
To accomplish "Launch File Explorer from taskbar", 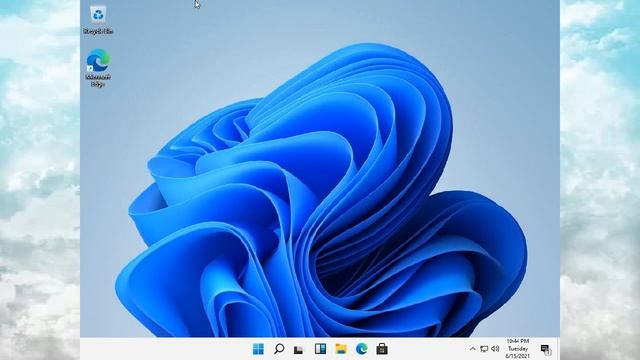I will coord(341,349).
